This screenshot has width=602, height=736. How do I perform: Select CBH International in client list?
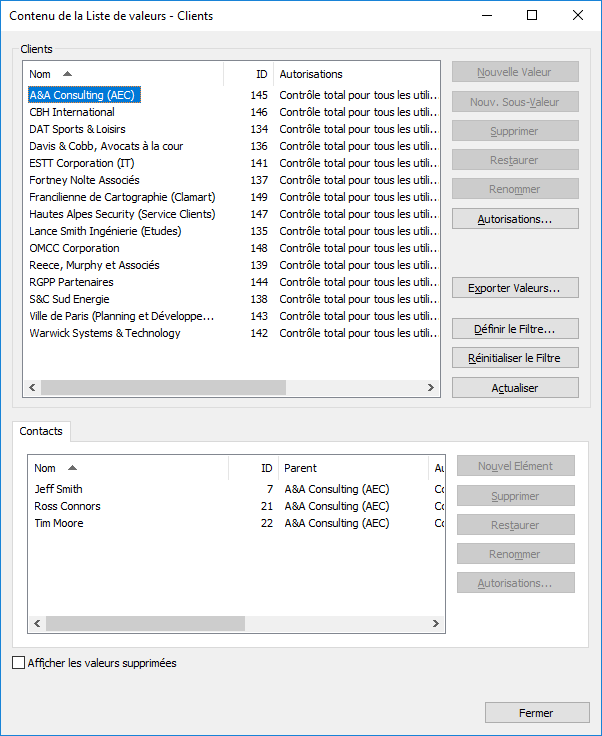tap(72, 112)
